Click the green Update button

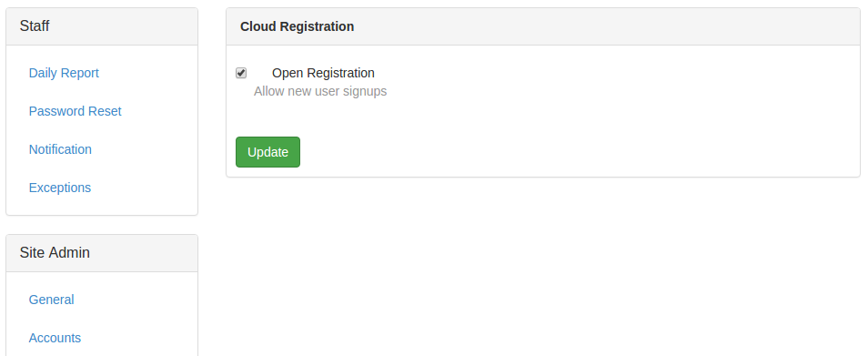[x=267, y=152]
